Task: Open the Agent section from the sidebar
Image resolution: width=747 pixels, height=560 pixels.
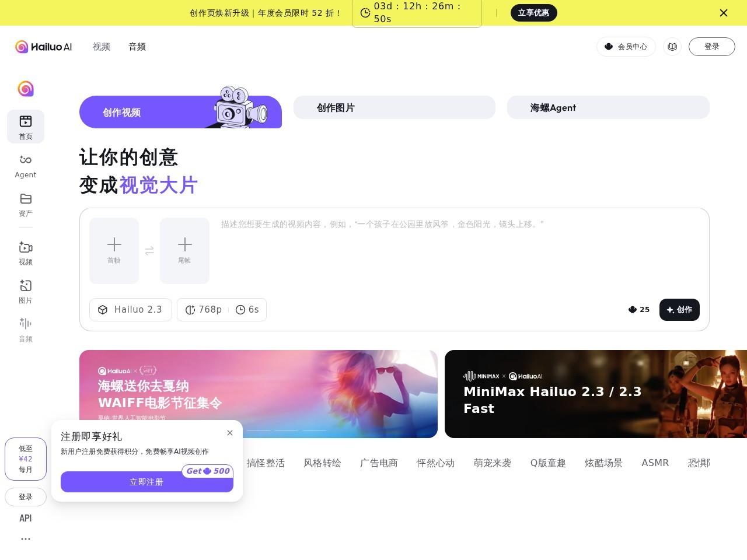Action: 26,165
